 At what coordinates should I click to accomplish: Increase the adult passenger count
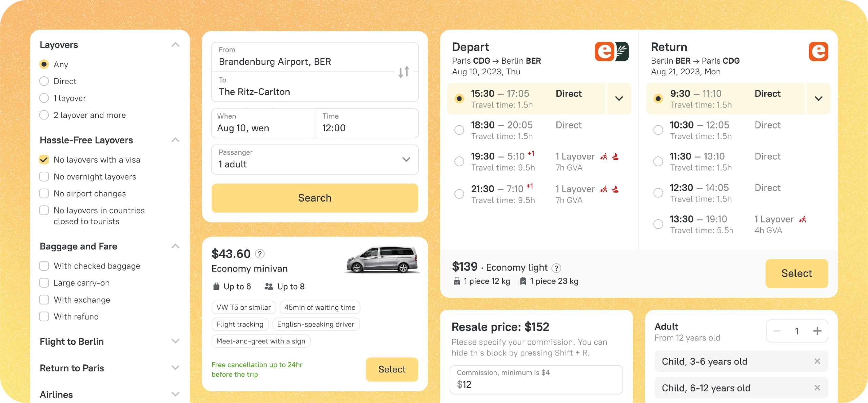817,331
